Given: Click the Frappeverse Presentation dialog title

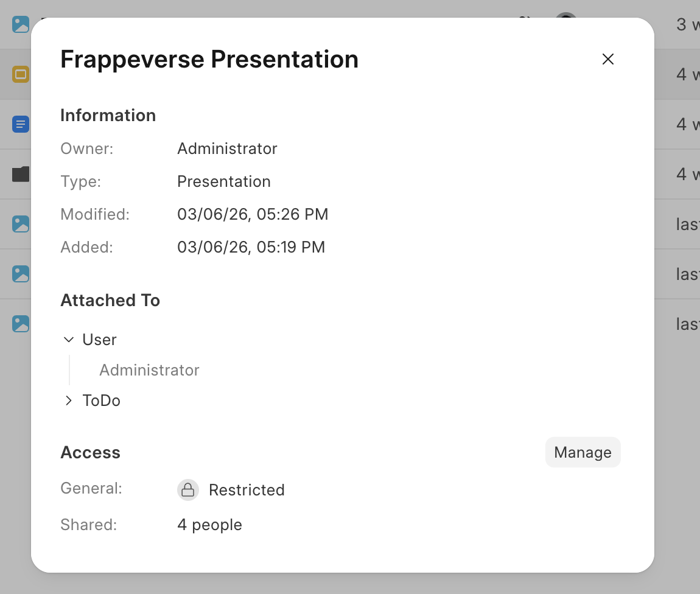Looking at the screenshot, I should pos(209,60).
